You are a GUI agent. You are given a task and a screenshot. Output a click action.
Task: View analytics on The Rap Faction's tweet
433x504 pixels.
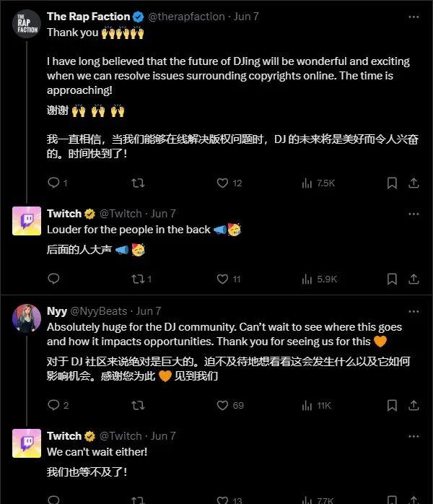(307, 183)
